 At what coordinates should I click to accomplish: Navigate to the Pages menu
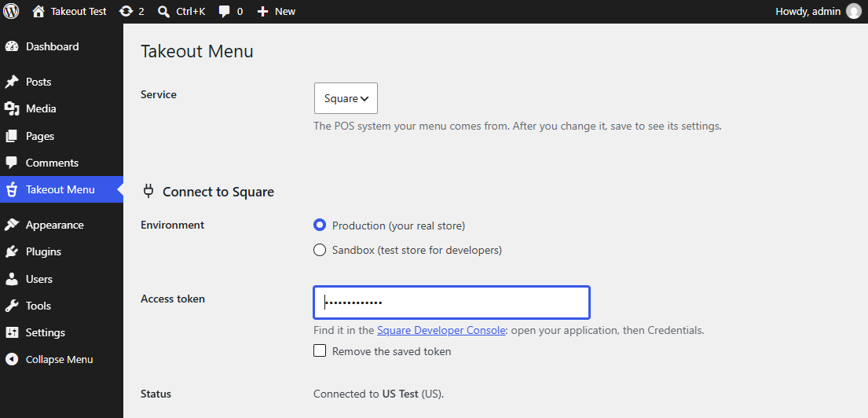pyautogui.click(x=40, y=136)
